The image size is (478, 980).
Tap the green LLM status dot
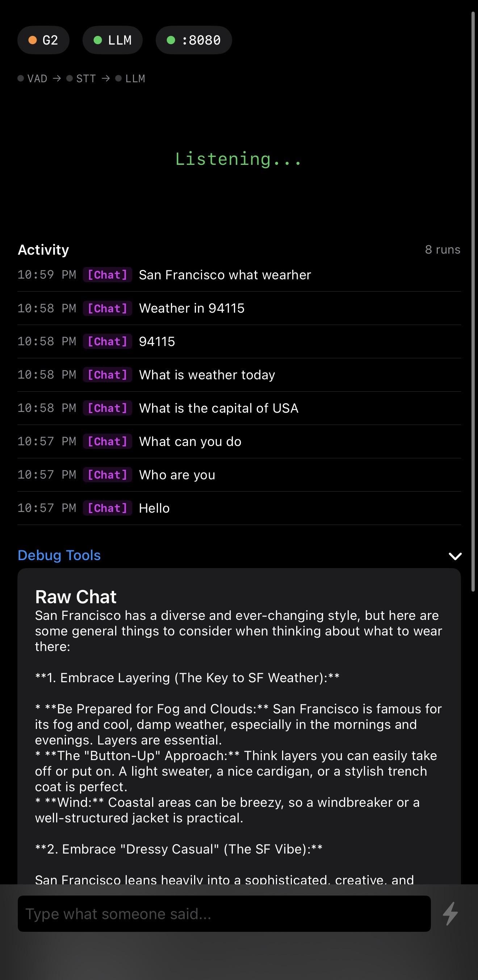tap(98, 40)
